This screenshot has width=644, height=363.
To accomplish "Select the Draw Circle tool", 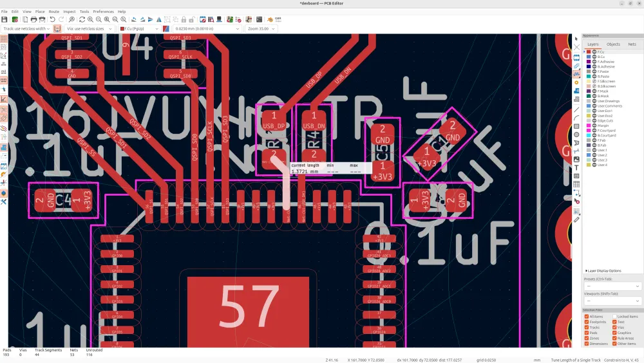I will point(576,135).
